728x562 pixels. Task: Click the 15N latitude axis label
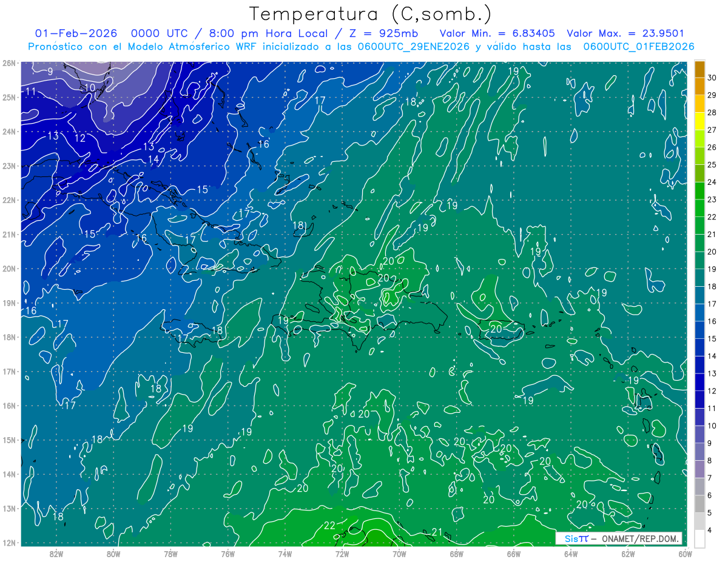[x=9, y=440]
